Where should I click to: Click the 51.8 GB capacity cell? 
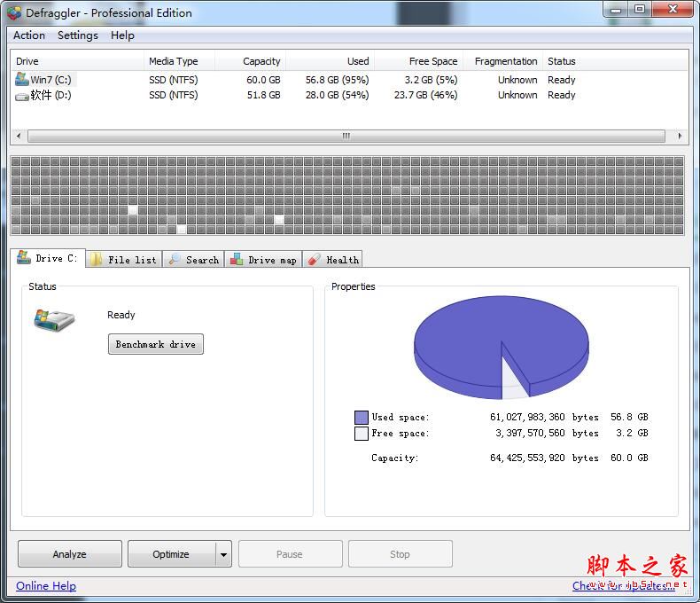coord(263,95)
